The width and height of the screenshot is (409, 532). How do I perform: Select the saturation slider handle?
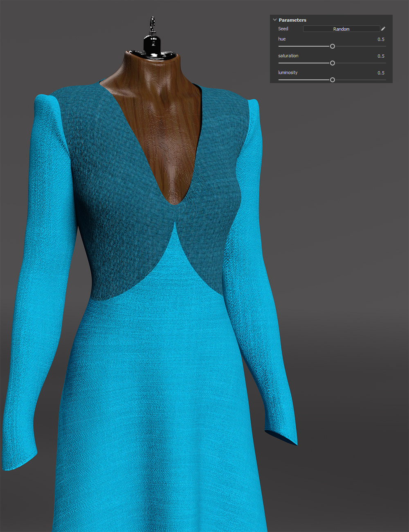(x=332, y=63)
